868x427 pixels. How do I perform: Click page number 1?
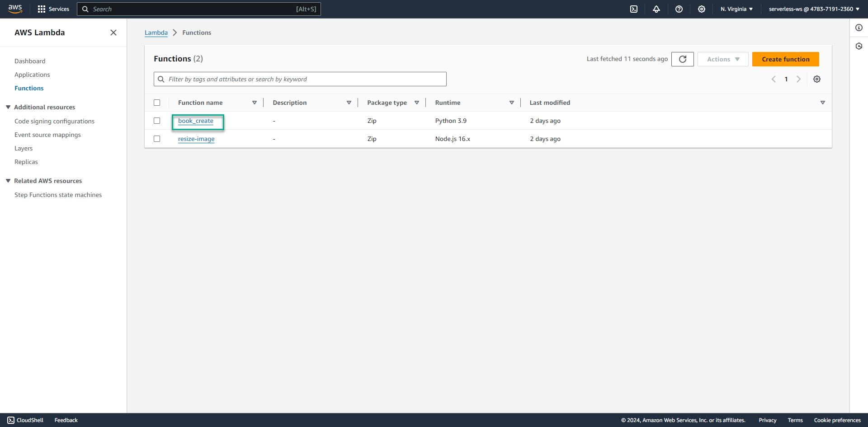coord(786,79)
